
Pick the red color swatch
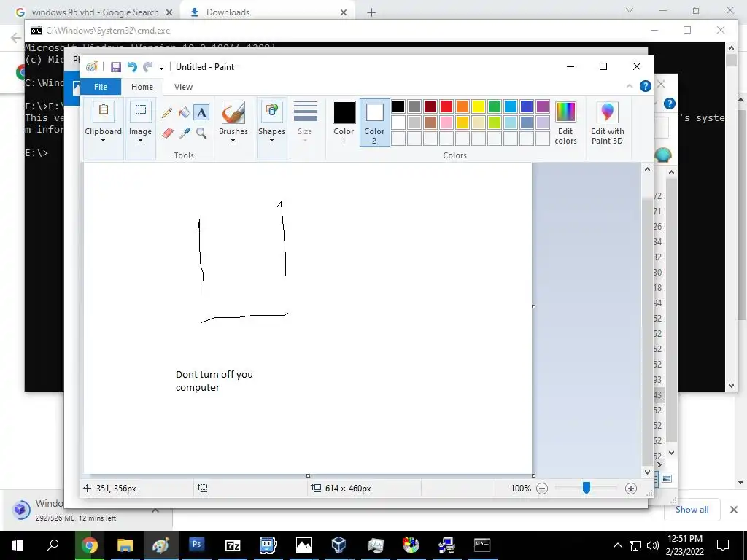tap(446, 106)
